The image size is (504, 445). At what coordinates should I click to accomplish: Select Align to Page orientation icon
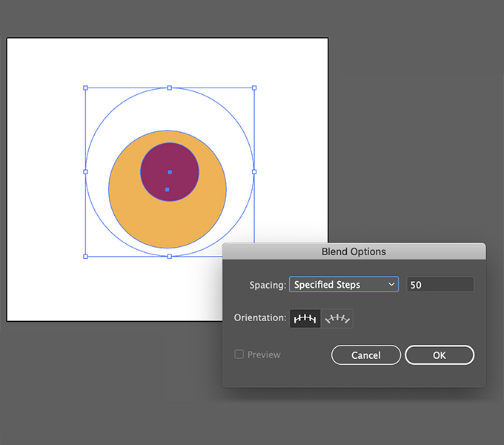(x=305, y=318)
